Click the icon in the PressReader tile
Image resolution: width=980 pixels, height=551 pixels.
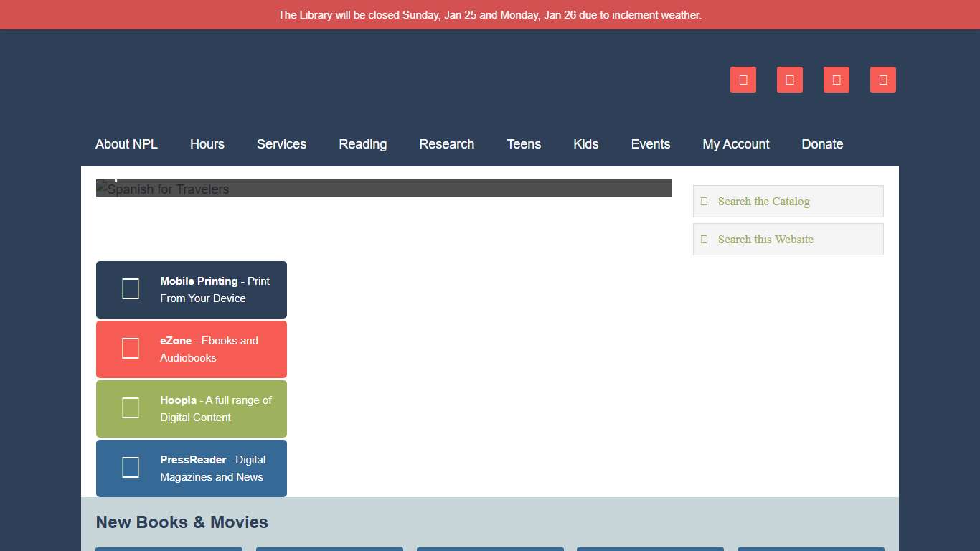click(x=131, y=468)
